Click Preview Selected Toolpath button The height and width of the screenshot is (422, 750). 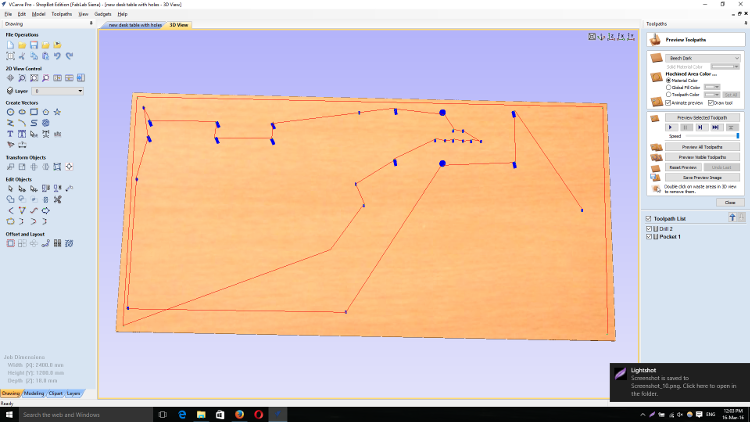702,118
